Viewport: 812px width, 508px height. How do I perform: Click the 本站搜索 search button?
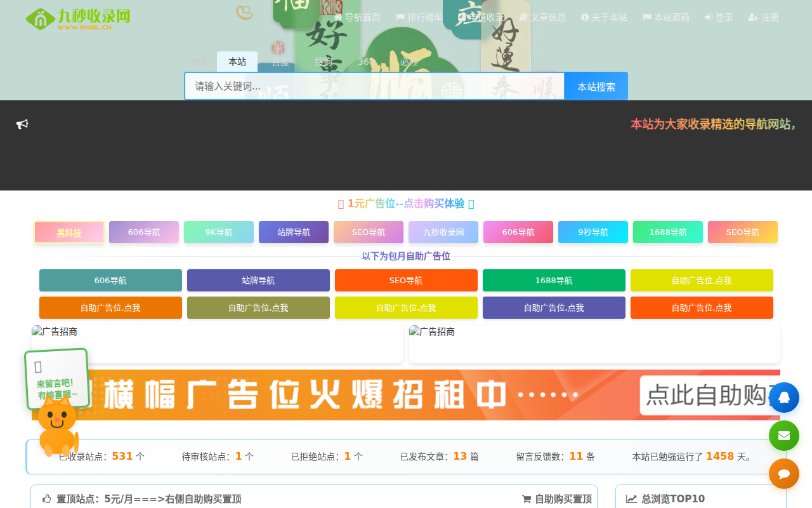pyautogui.click(x=596, y=86)
